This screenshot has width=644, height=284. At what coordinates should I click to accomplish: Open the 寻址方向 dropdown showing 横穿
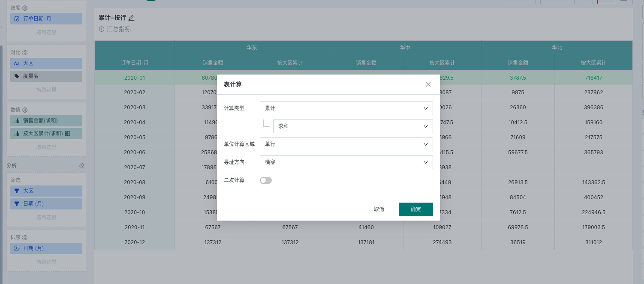coord(346,162)
